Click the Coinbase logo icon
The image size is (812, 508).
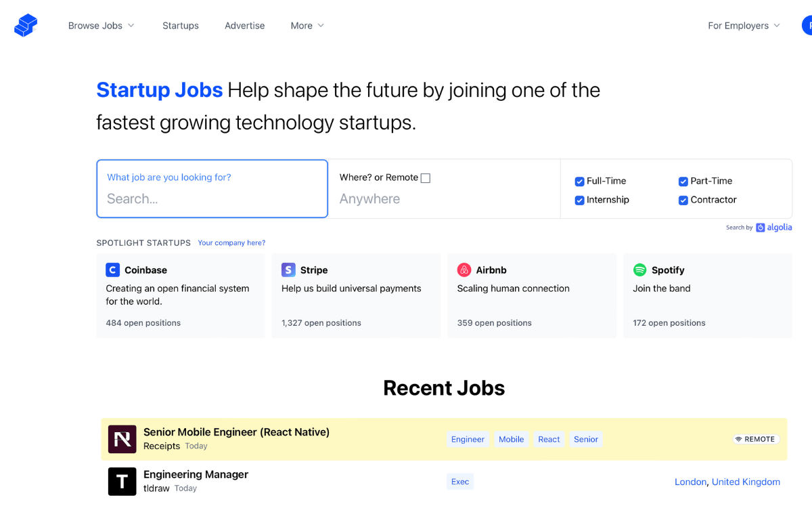click(112, 270)
